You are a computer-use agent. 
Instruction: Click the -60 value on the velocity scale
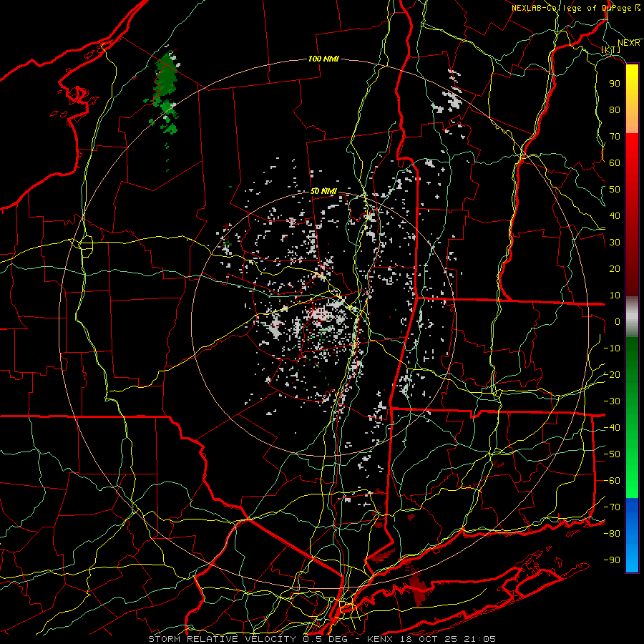pyautogui.click(x=612, y=481)
